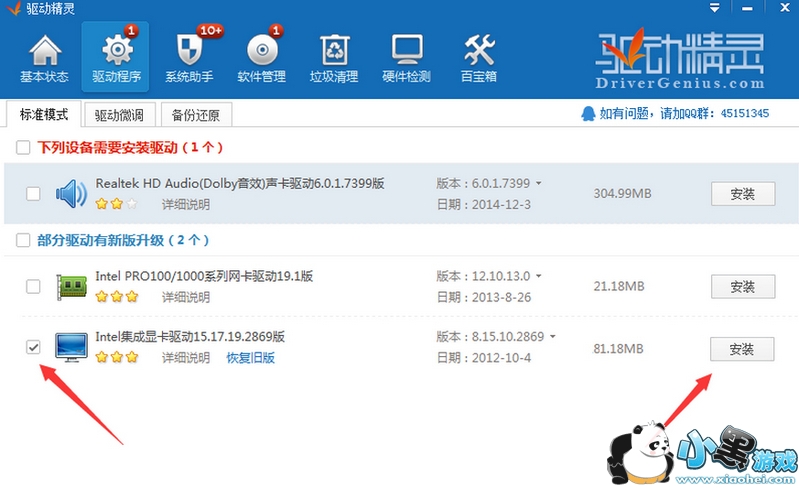This screenshot has width=799, height=488.
Task: Expand version dropdown for Intel graphics 8.15.10.2869
Action: (551, 337)
